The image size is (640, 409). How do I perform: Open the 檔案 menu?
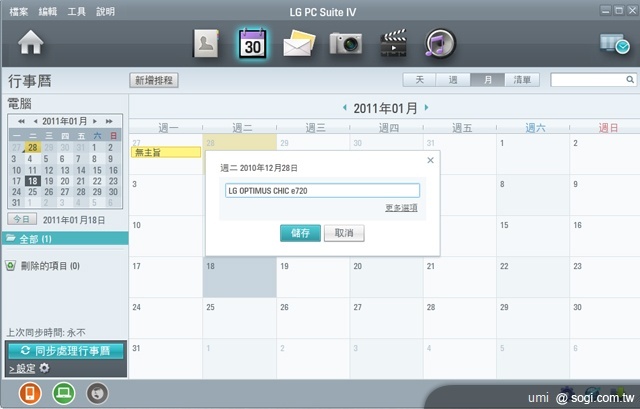[x=18, y=12]
